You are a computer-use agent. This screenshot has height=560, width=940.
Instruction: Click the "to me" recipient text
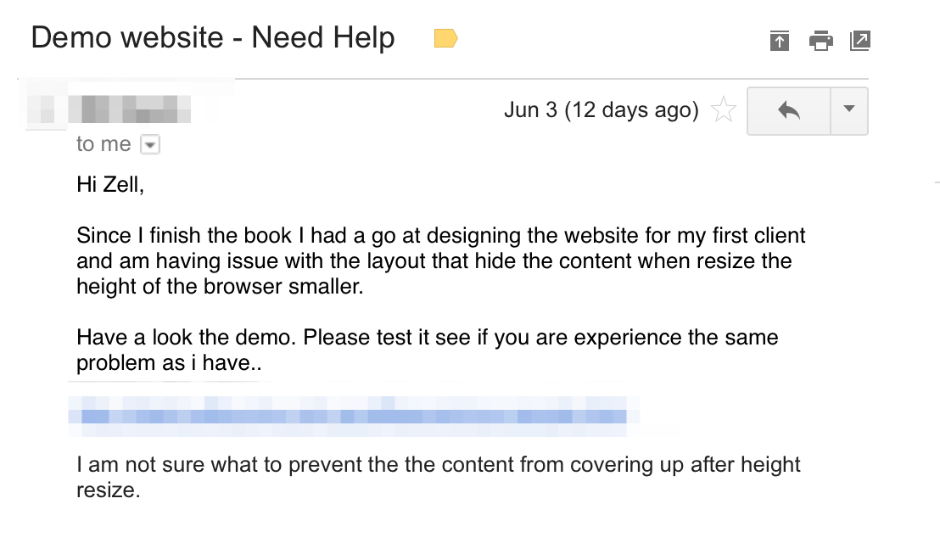point(104,144)
